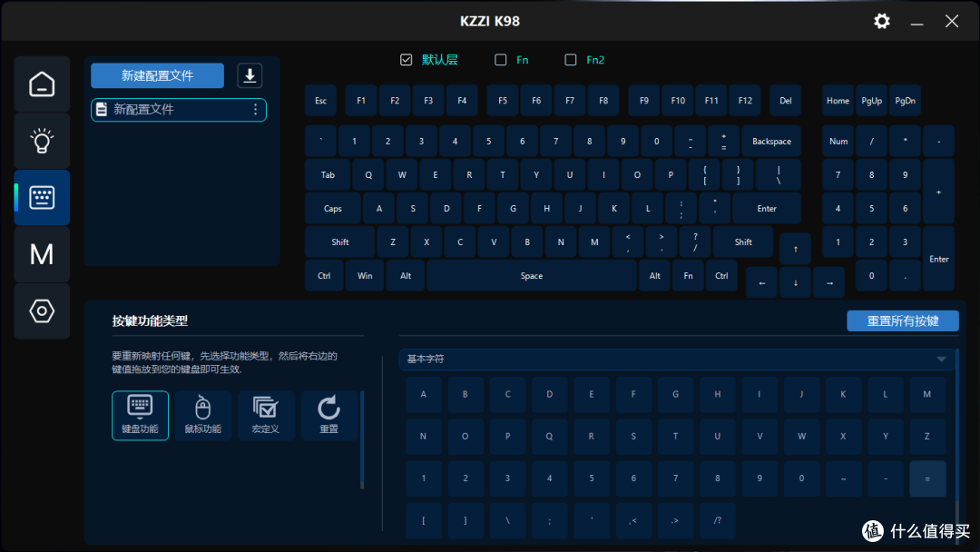The width and height of the screenshot is (980, 552).
Task: Select 键盘功能 keyboard function type
Action: pyautogui.click(x=140, y=416)
